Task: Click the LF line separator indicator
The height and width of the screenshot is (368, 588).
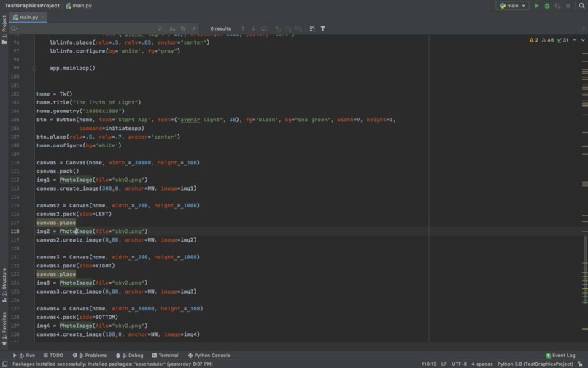Action: pos(444,364)
